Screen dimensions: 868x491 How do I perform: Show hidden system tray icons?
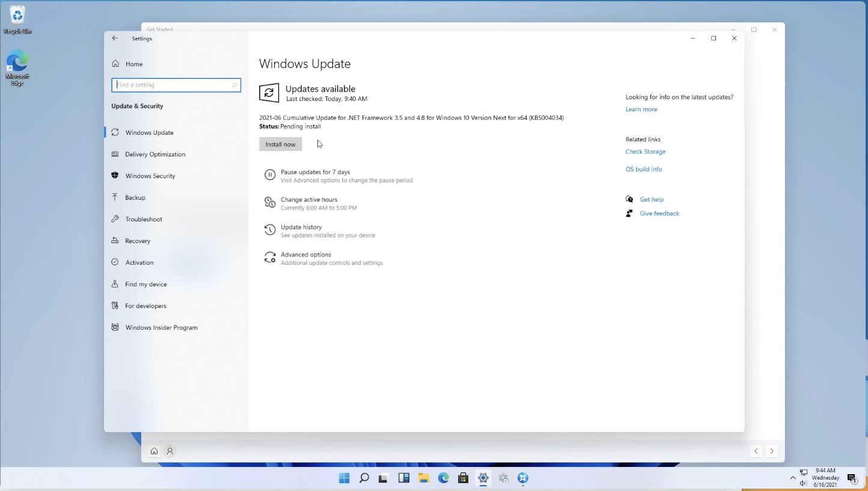coord(793,478)
